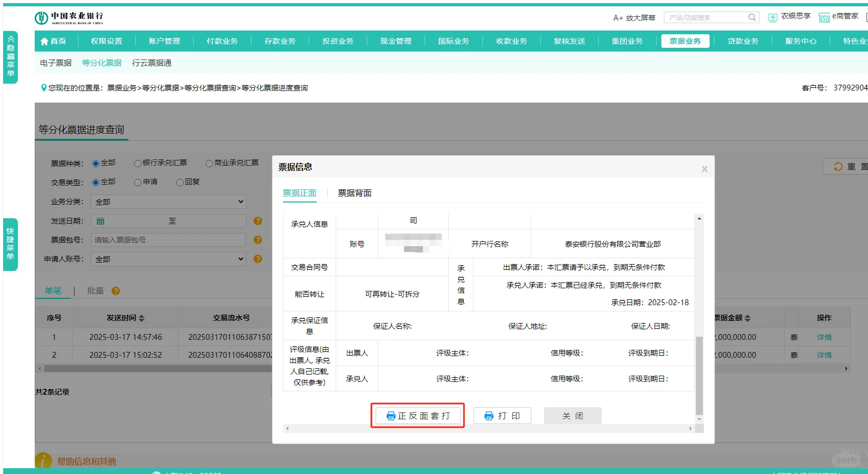Open 现金管理 menu
The image size is (868, 474).
coord(396,41)
